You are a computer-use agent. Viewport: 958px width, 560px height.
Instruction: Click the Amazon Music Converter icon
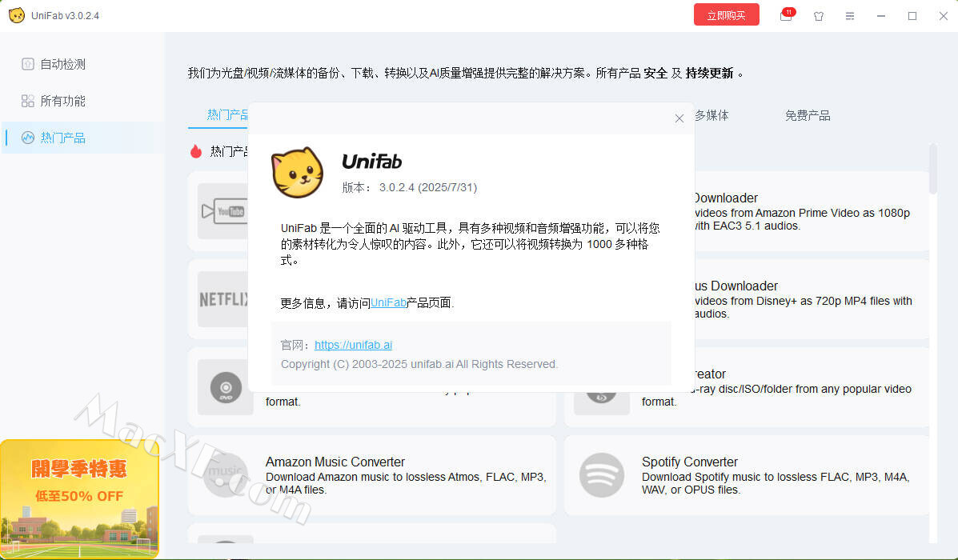coord(226,475)
